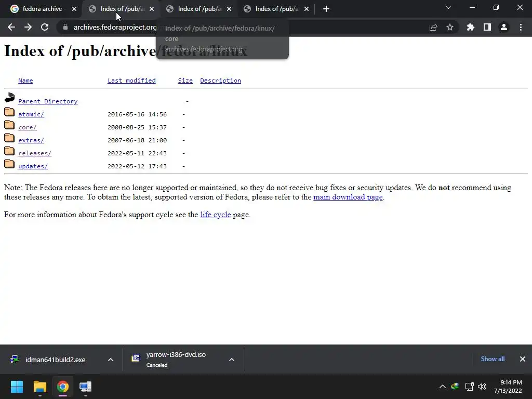The width and height of the screenshot is (532, 399).
Task: Open the Extensions puzzle icon
Action: 471,27
